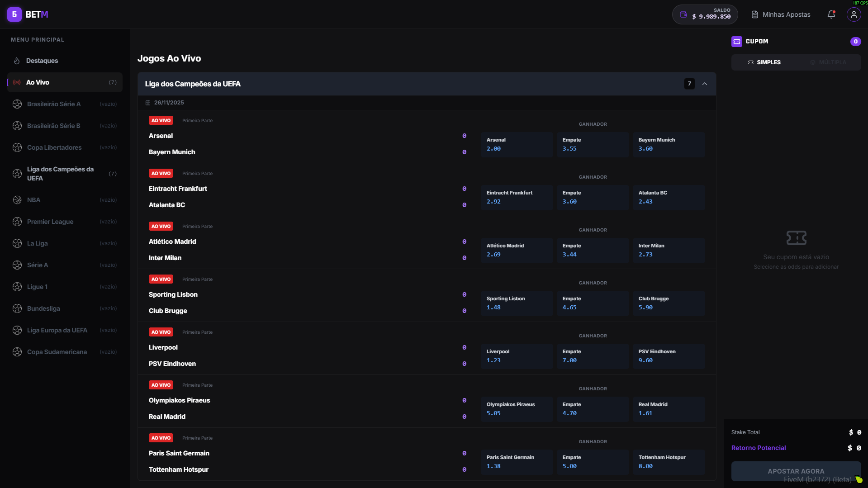Open the NBA league icon in sidebar
Image resolution: width=868 pixels, height=488 pixels.
[x=17, y=199]
